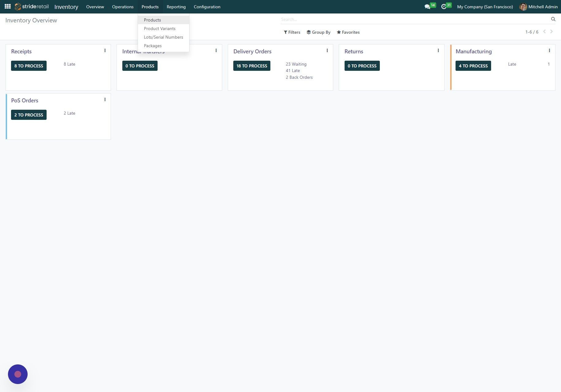The height and width of the screenshot is (392, 561).
Task: Open Returns card kebab menu
Action: point(438,51)
